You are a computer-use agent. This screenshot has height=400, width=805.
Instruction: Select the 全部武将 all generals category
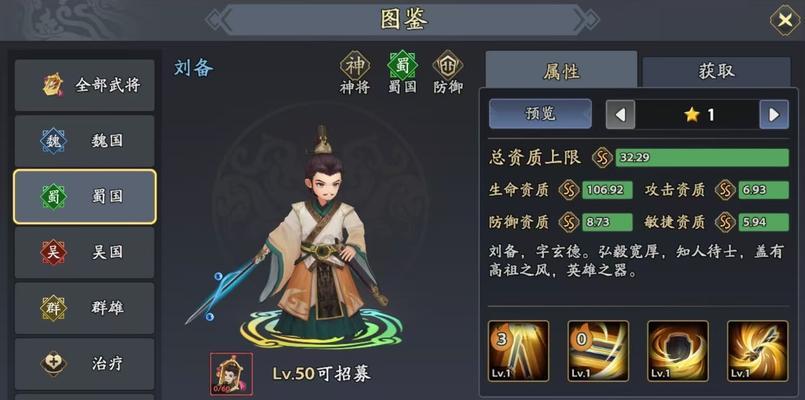[85, 85]
